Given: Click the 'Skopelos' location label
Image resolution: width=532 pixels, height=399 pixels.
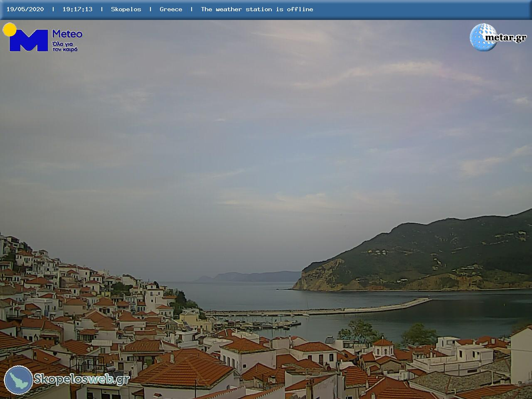Looking at the screenshot, I should tap(126, 9).
